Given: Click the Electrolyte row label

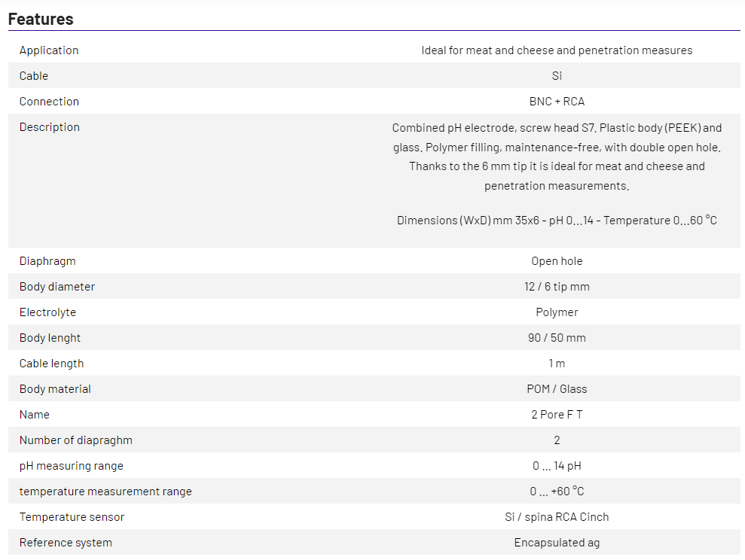Looking at the screenshot, I should tap(47, 312).
